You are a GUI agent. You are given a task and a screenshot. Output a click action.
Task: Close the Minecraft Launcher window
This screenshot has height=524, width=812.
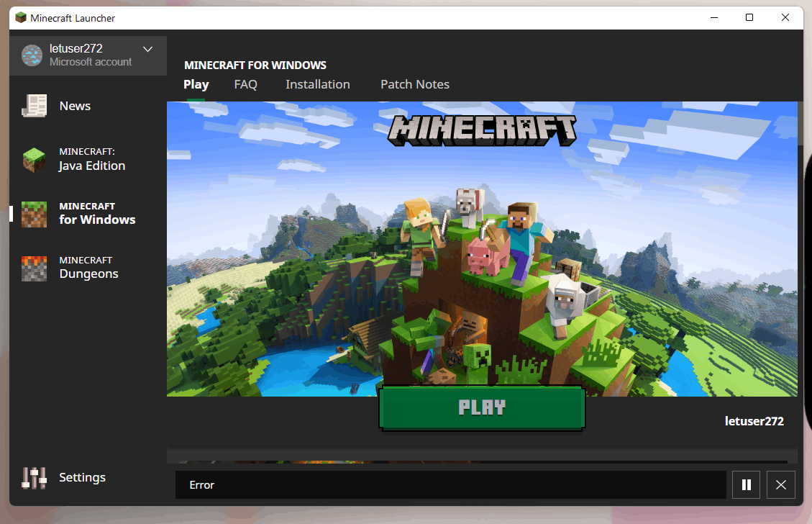(x=785, y=17)
